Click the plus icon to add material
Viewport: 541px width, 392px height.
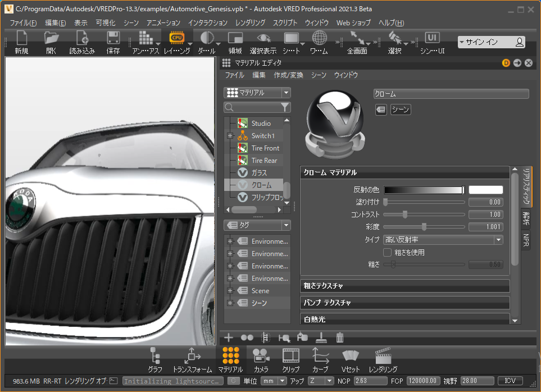(x=229, y=338)
